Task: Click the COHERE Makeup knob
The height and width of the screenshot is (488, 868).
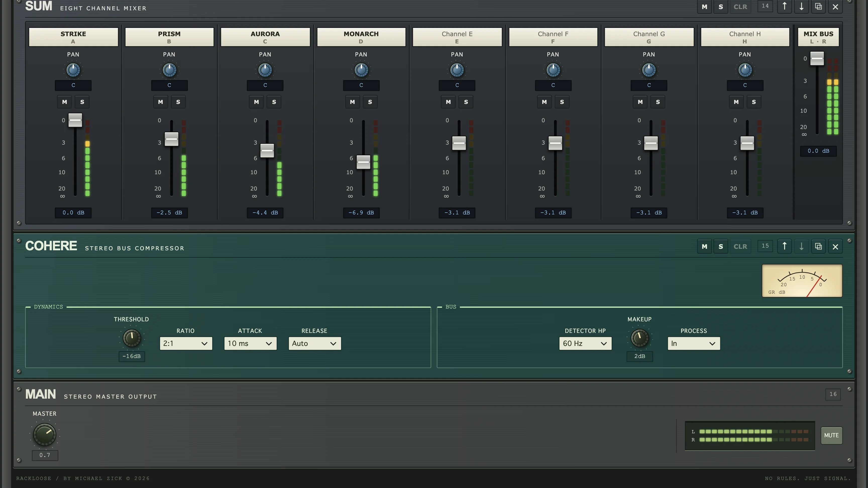Action: 639,338
